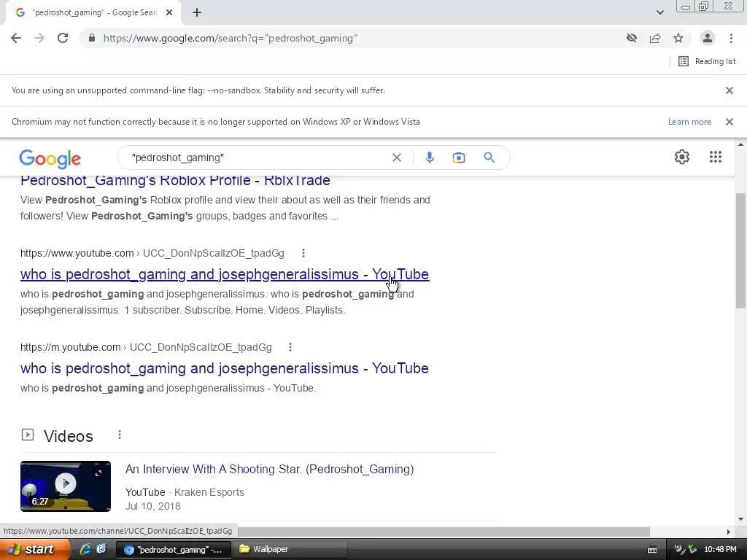Open the Google apps grid

point(715,157)
